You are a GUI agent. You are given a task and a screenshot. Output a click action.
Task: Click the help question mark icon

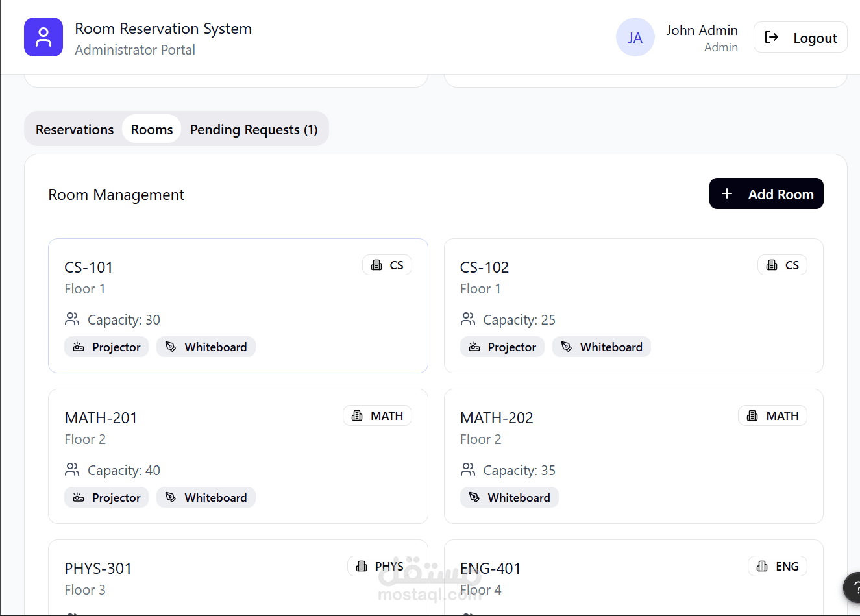[x=854, y=588]
